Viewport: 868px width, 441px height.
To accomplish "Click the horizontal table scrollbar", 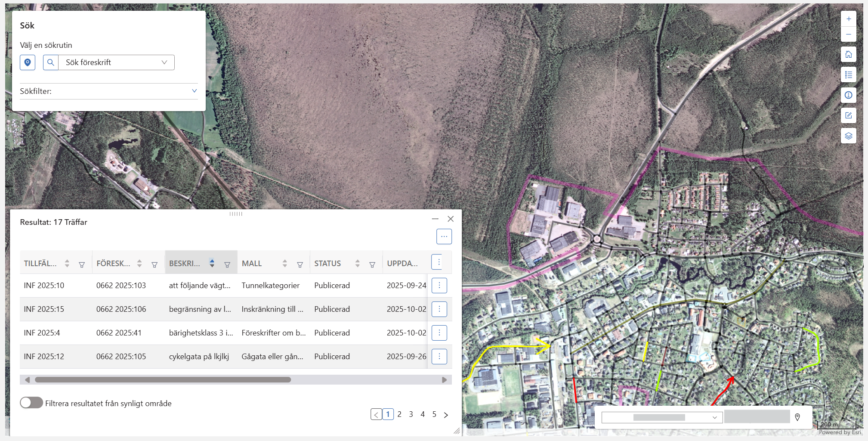I will click(163, 380).
